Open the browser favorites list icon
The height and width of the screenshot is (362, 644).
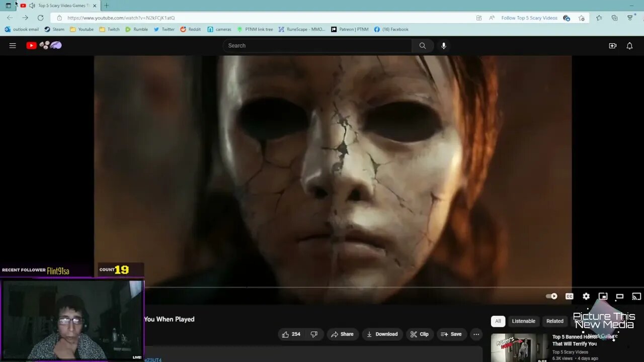(599, 18)
